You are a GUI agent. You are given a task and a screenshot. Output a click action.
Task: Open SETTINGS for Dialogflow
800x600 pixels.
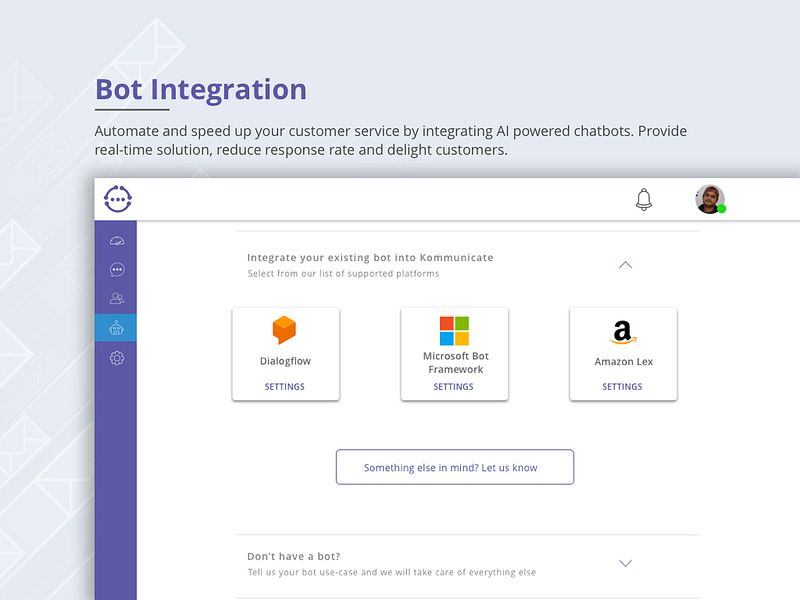pos(285,387)
